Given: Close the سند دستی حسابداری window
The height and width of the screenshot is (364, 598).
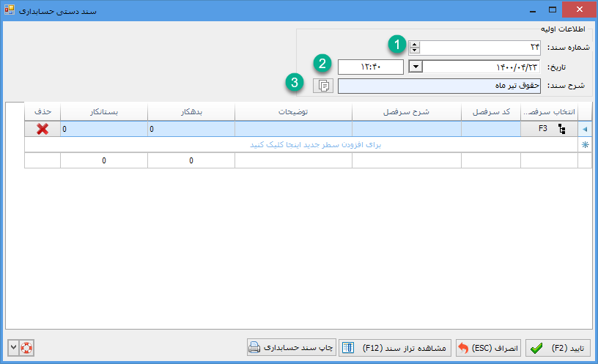Looking at the screenshot, I should pyautogui.click(x=579, y=10).
